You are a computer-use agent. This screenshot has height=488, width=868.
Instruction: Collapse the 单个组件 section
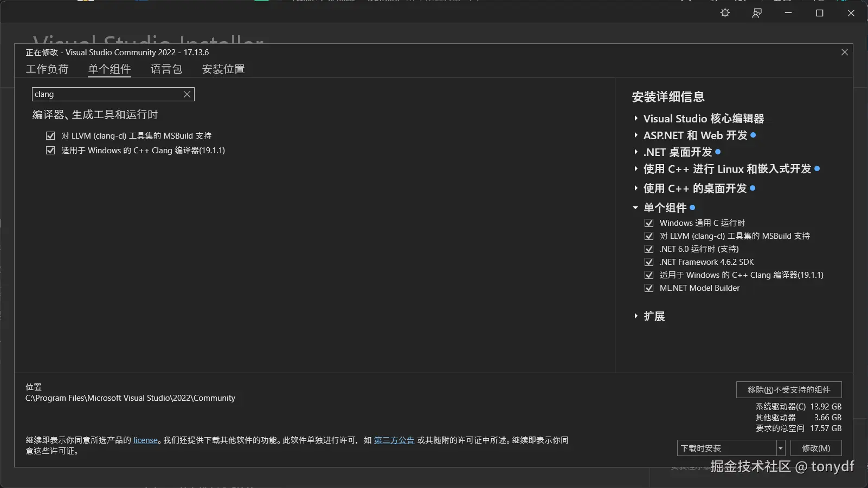[635, 208]
